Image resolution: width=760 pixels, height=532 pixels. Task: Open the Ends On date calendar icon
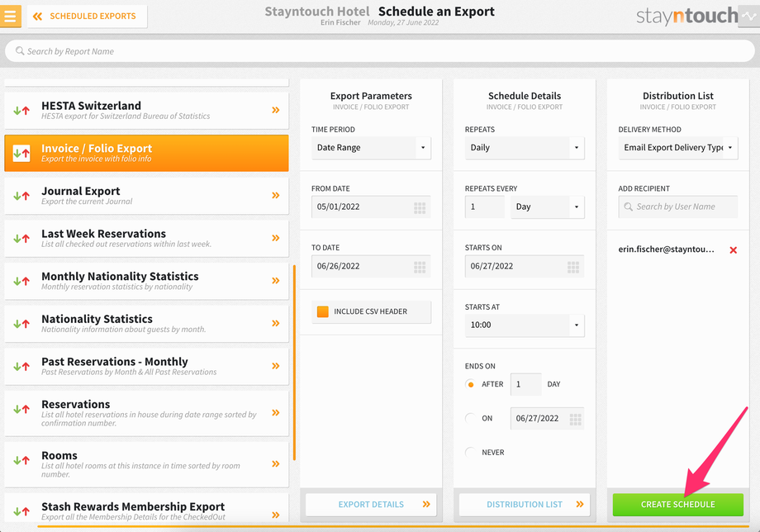click(575, 420)
